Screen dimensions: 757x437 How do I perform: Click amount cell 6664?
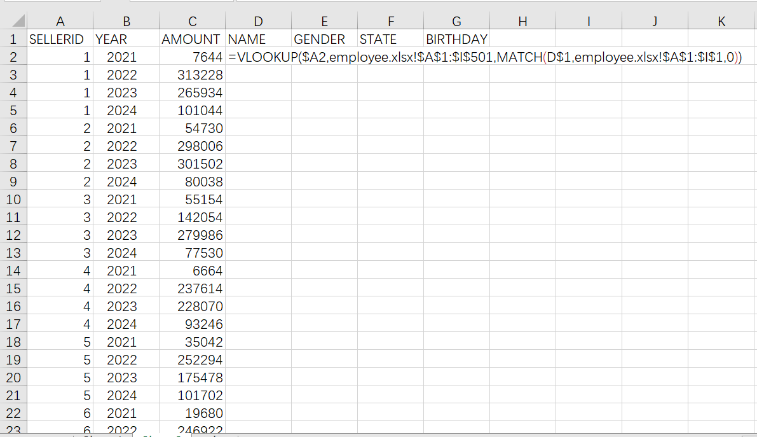[x=192, y=271]
